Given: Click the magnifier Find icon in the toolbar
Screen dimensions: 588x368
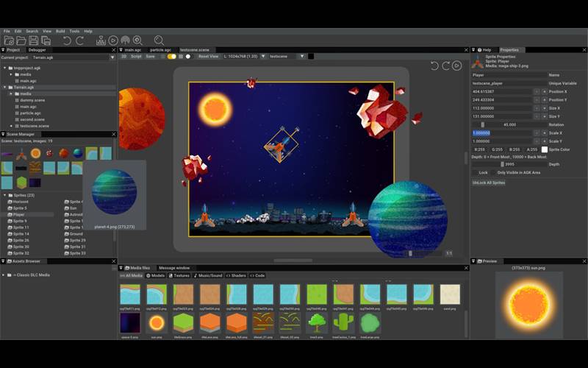Looking at the screenshot, I should (x=158, y=40).
